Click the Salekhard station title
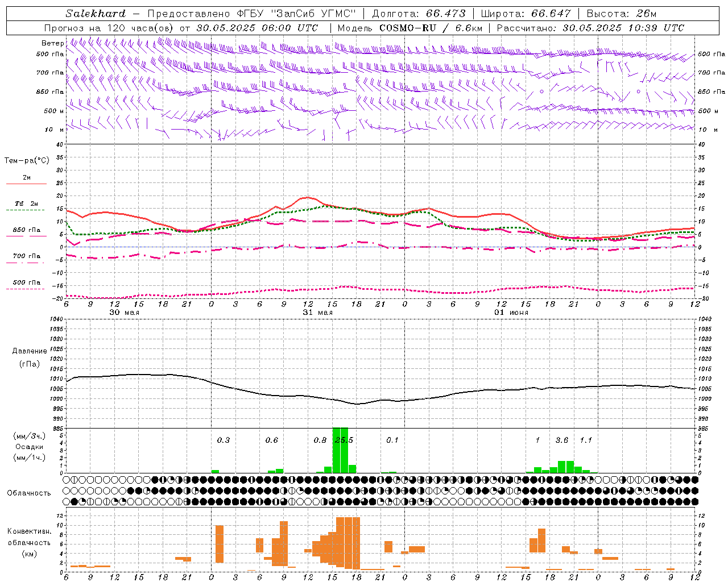 tap(95, 14)
